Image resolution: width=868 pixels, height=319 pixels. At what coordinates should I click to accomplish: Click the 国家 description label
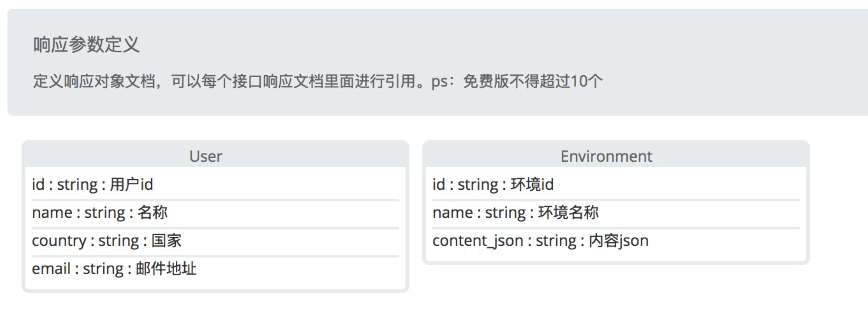(x=166, y=240)
